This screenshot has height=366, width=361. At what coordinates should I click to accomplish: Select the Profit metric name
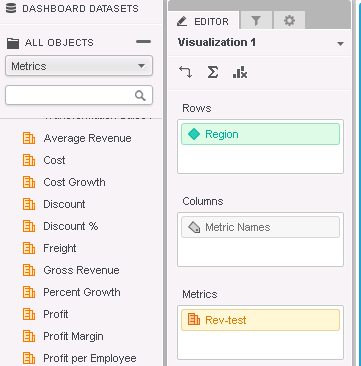tap(56, 314)
